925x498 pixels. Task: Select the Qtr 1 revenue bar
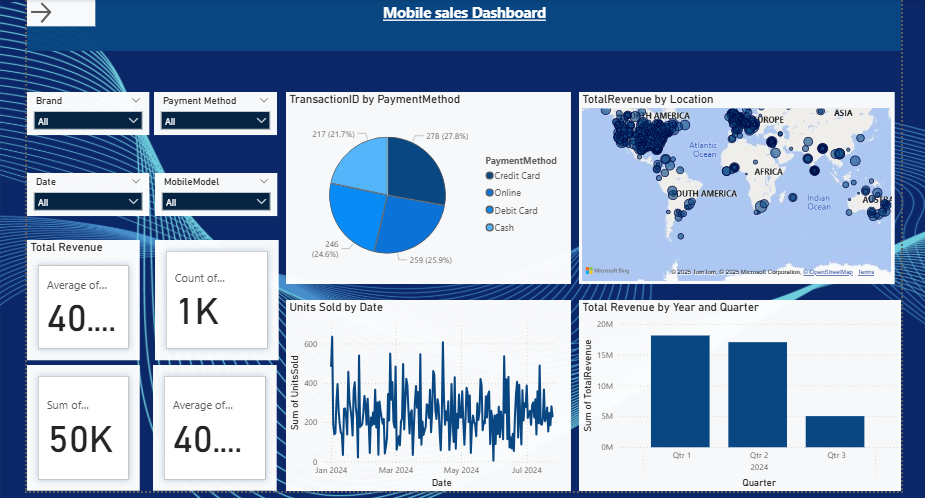click(x=680, y=391)
